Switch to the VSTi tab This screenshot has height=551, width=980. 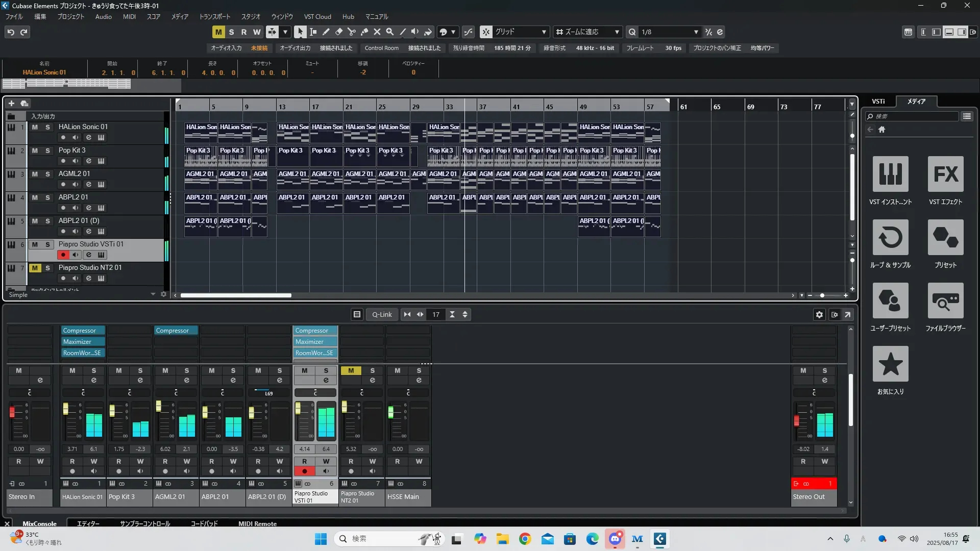pyautogui.click(x=878, y=102)
